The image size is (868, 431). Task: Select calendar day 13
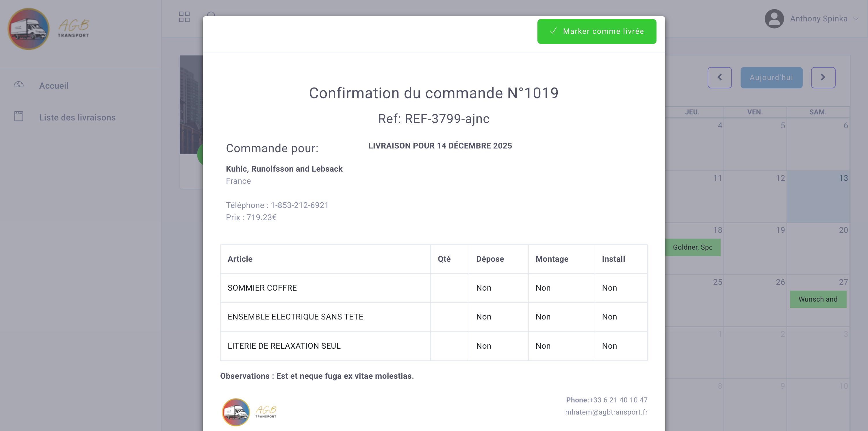point(818,197)
